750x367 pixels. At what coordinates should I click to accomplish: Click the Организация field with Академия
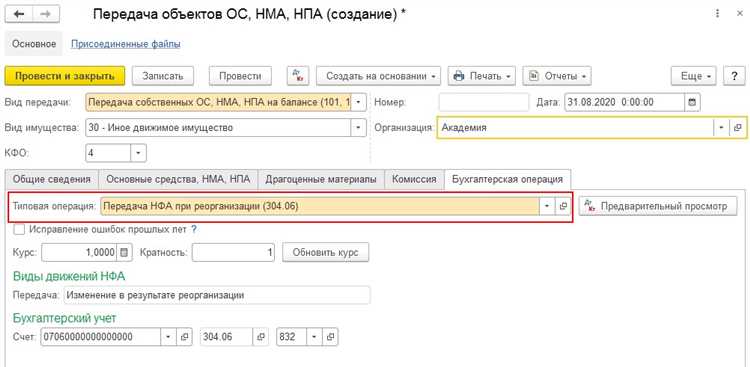(x=575, y=128)
